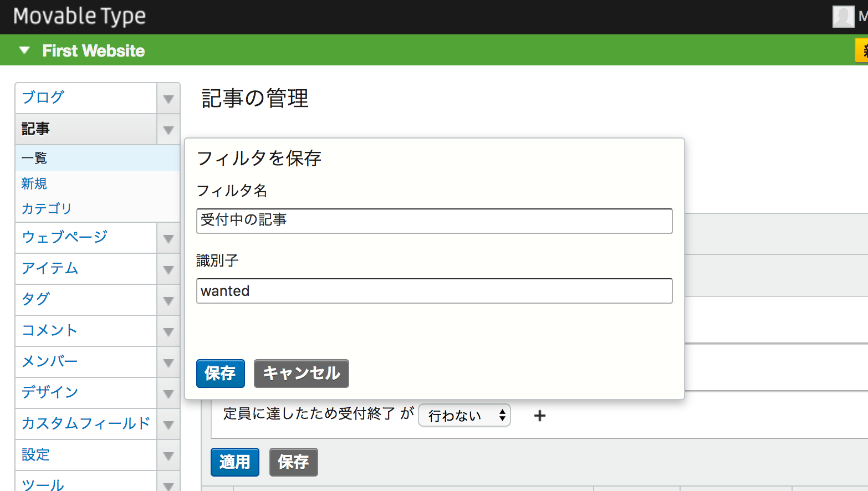Expand the ウェブページ submenu arrow

tap(168, 238)
